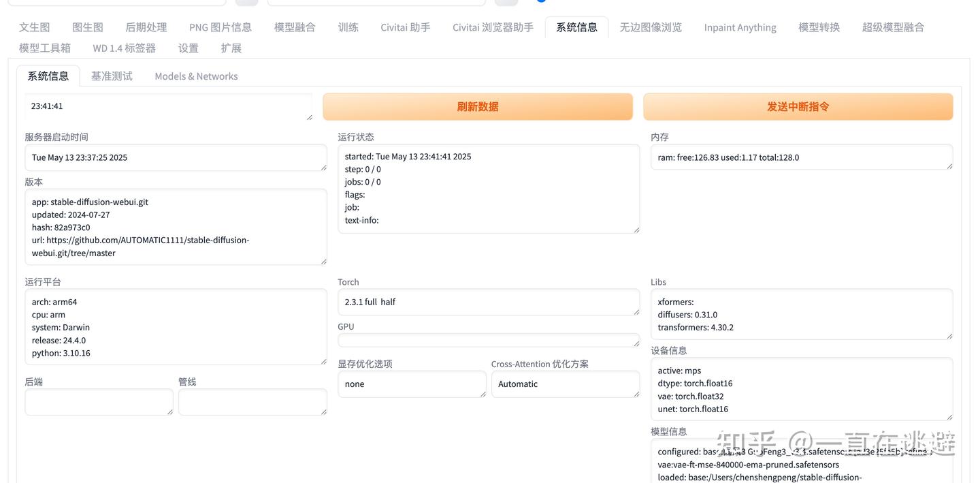Image resolution: width=980 pixels, height=483 pixels.
Task: Click the 23:41:41 time field
Action: click(168, 107)
